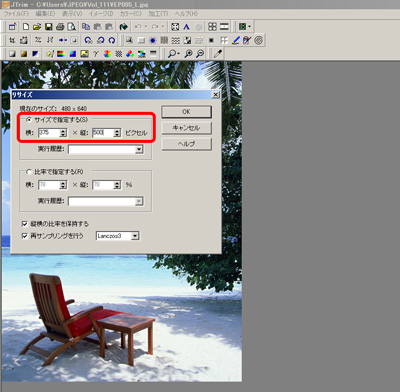Open the Edit (E) menu
This screenshot has width=400, height=392.
[45, 14]
